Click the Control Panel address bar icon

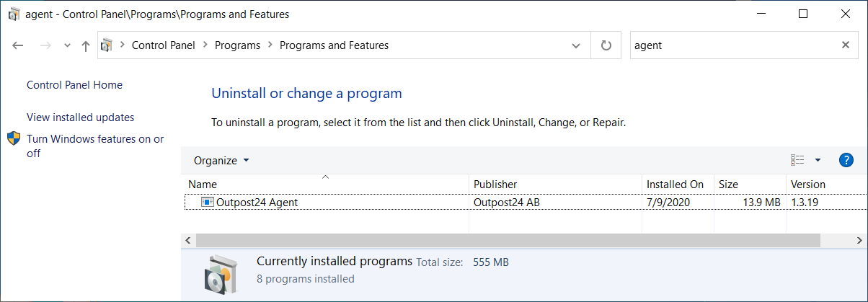tap(107, 45)
